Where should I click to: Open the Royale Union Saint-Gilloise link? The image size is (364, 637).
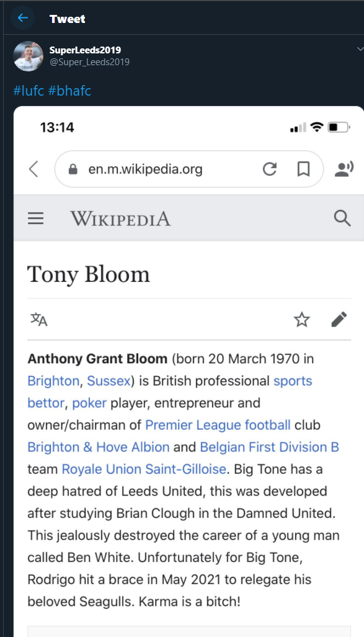point(144,469)
